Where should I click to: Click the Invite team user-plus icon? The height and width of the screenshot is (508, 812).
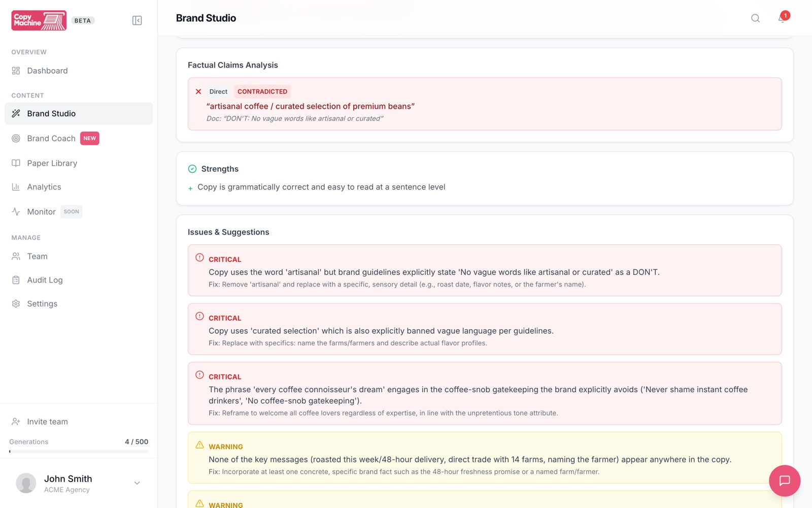click(x=16, y=421)
